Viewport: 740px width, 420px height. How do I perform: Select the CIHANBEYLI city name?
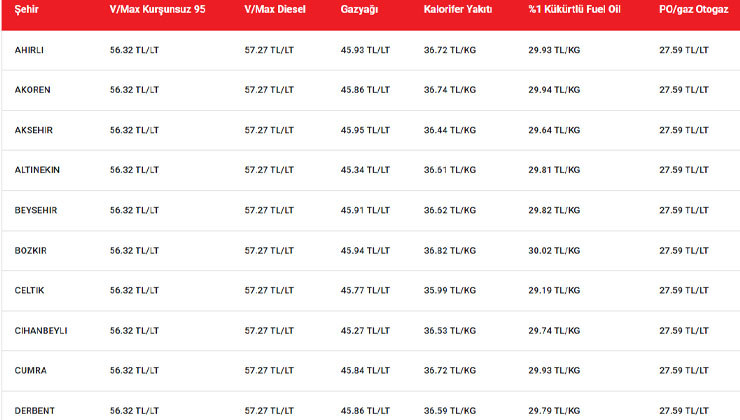tap(41, 330)
